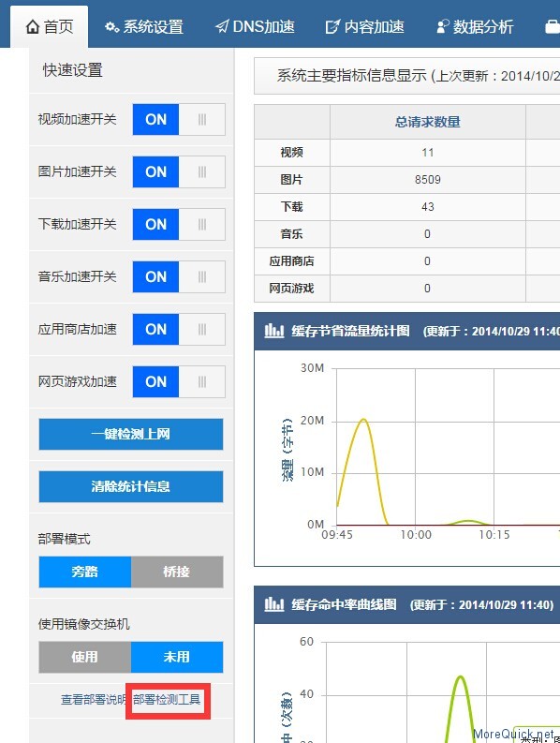Click the 视频 row label
The height and width of the screenshot is (743, 560).
pyautogui.click(x=292, y=153)
